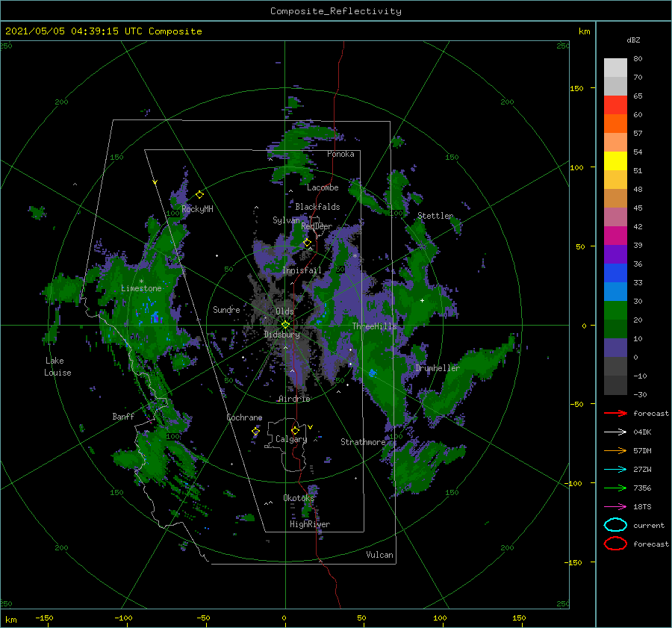
Task: Click the Vulcan label
Action: [x=380, y=555]
